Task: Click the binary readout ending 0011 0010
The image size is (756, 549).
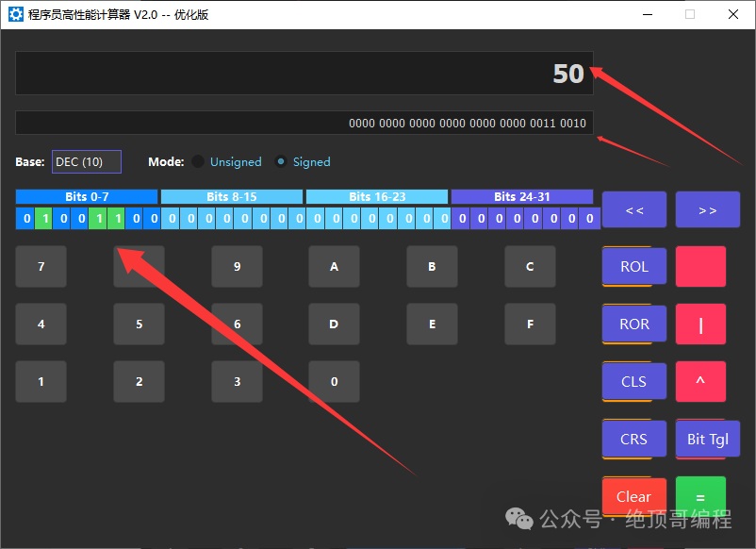Action: [304, 123]
